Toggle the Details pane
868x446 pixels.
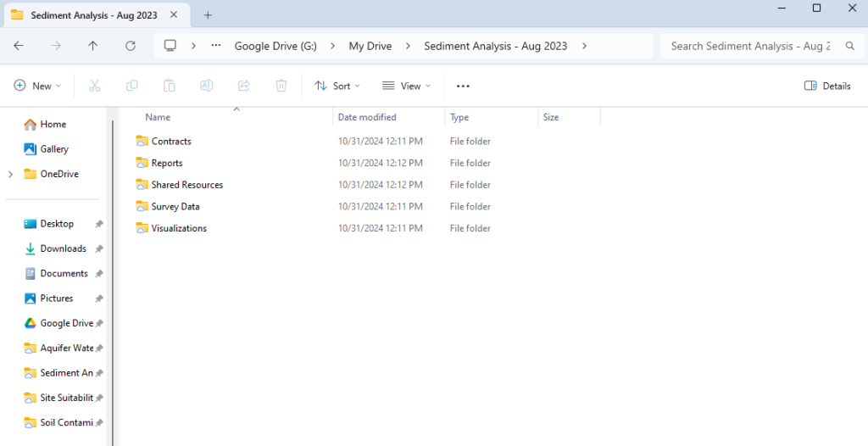tap(826, 86)
